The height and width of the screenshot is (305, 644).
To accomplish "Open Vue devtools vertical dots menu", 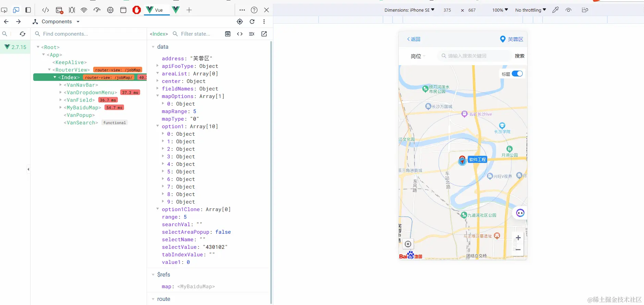I will click(x=264, y=22).
